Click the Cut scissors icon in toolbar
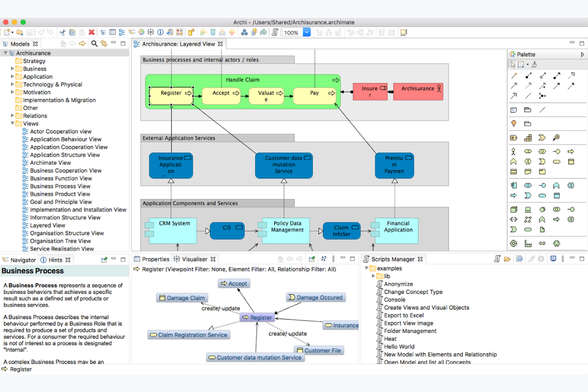This screenshot has width=588, height=392. 62,33
